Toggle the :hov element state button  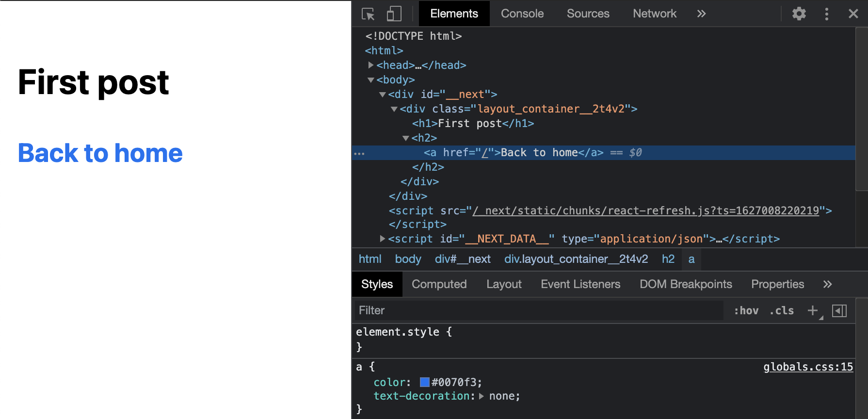tap(746, 310)
